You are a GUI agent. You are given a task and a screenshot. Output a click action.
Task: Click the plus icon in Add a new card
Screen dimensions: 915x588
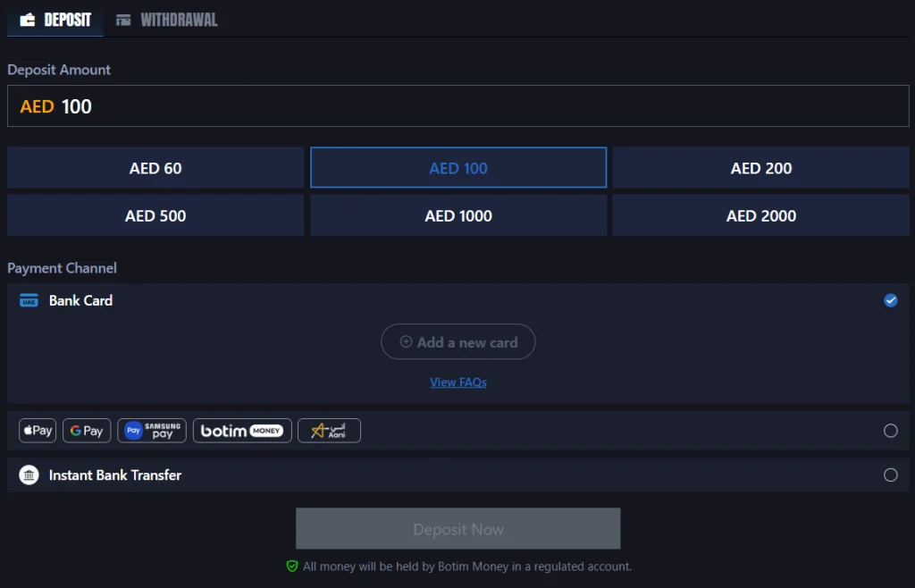(x=407, y=342)
